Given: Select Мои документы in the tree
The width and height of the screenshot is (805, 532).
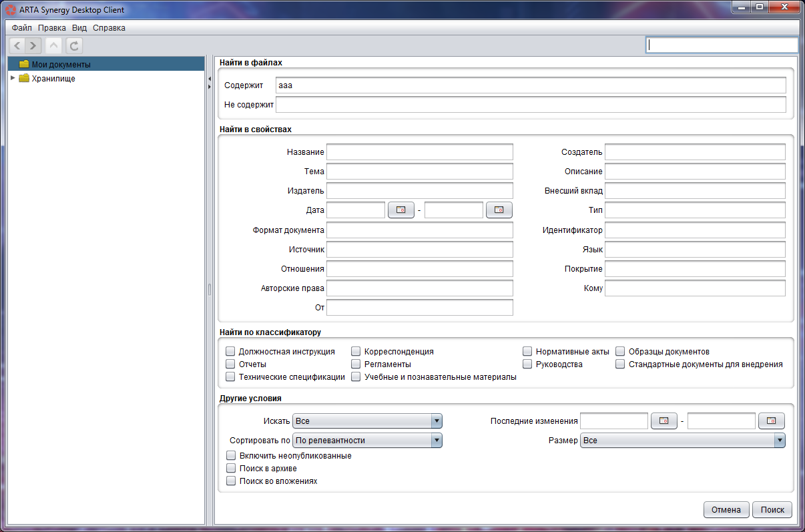Looking at the screenshot, I should [x=106, y=64].
